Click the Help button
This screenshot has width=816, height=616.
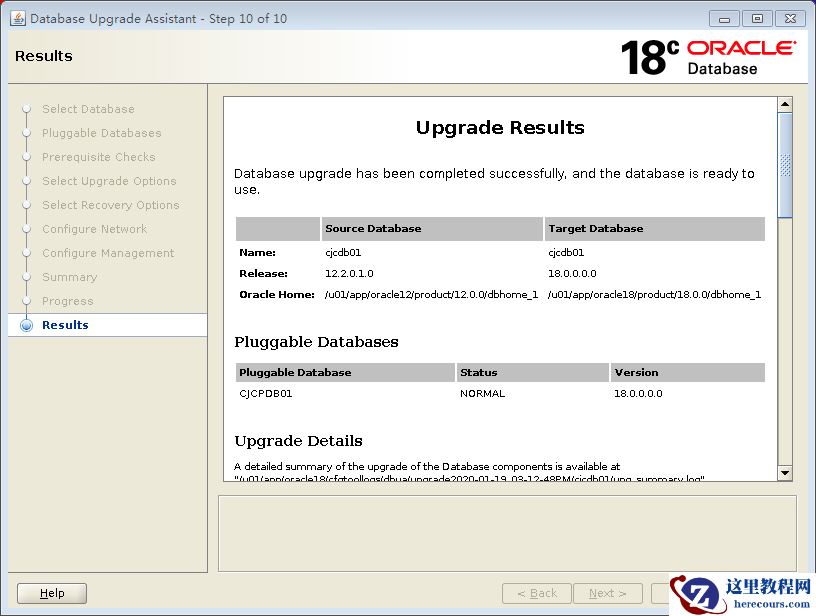52,593
